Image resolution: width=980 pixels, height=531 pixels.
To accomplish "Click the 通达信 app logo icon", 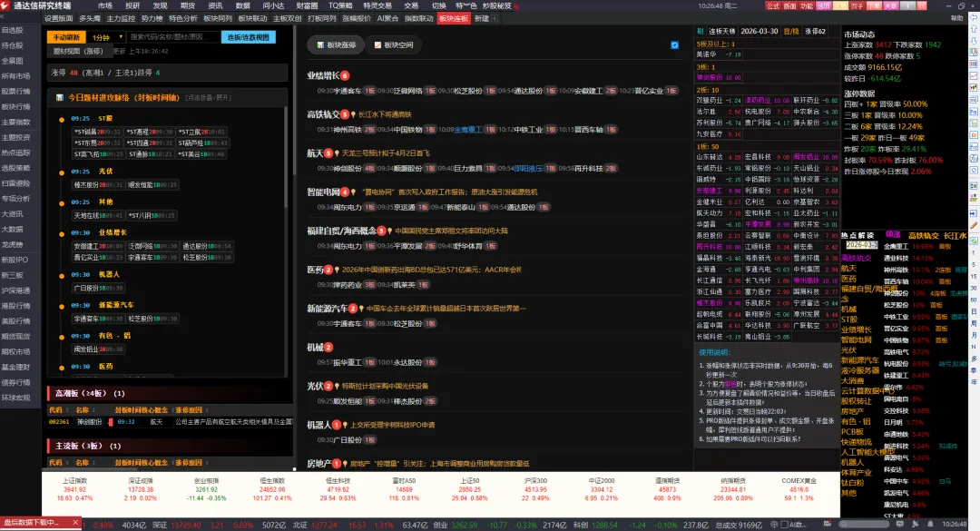I will click(5, 5).
